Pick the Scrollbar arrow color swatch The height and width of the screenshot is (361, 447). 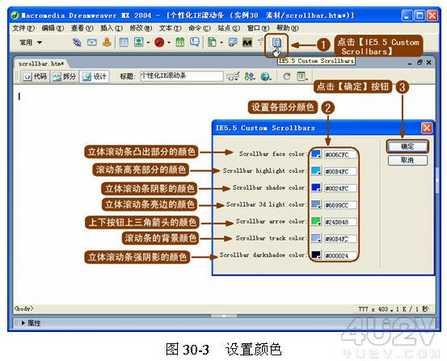click(316, 221)
